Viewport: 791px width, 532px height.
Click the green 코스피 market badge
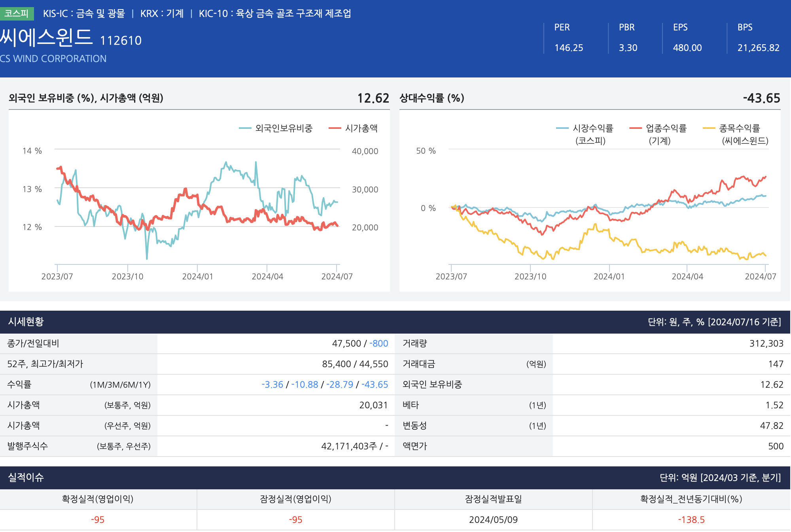click(17, 13)
